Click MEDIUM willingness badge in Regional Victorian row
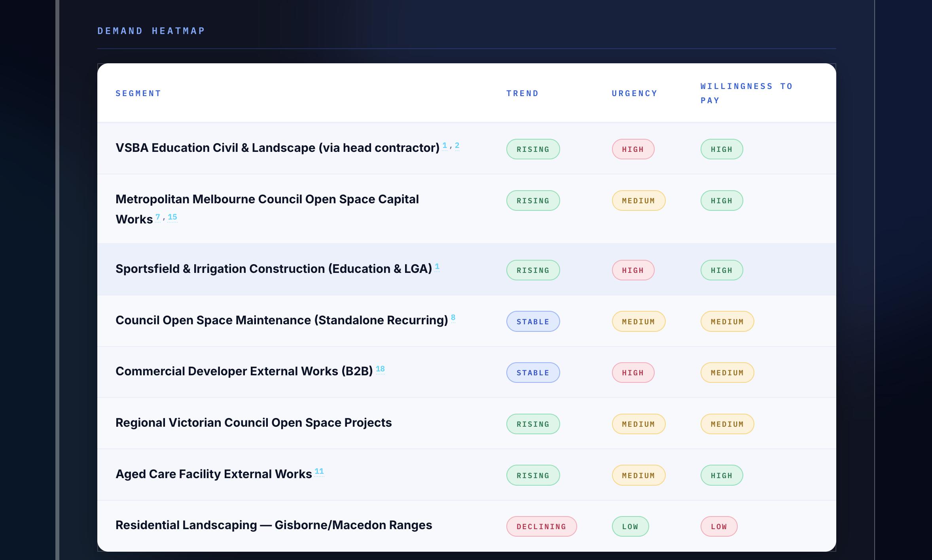 [x=727, y=424]
